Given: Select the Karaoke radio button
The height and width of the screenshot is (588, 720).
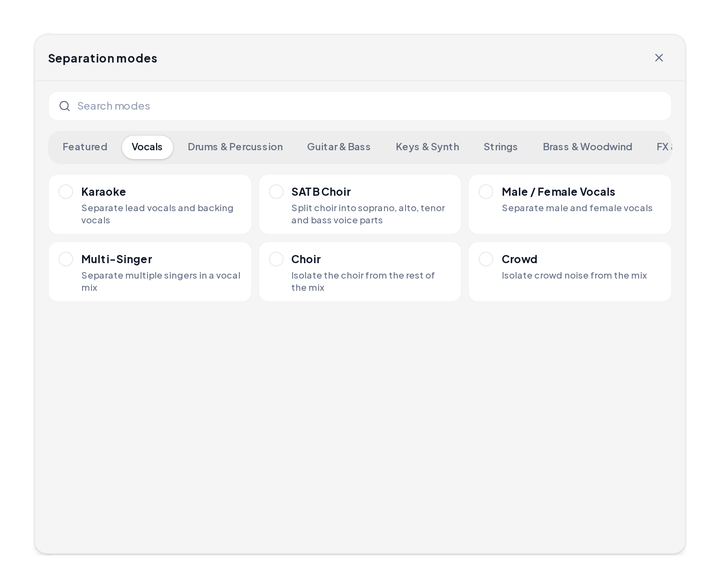Looking at the screenshot, I should [66, 192].
